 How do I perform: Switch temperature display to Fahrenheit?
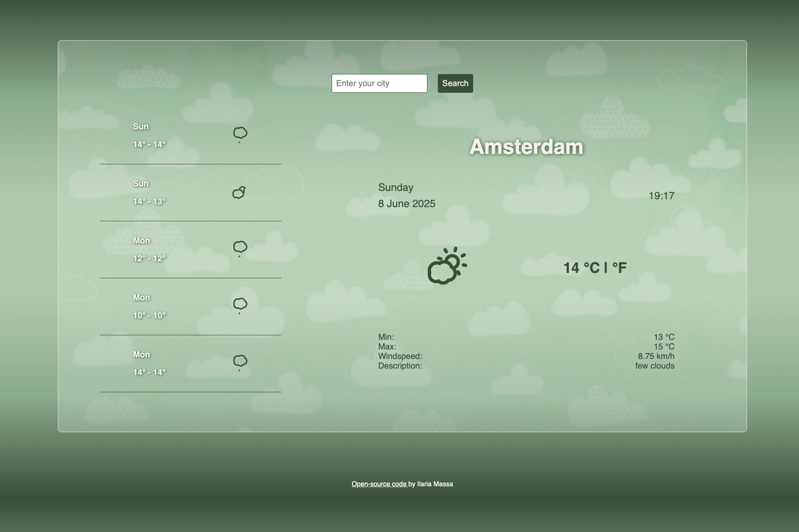620,267
